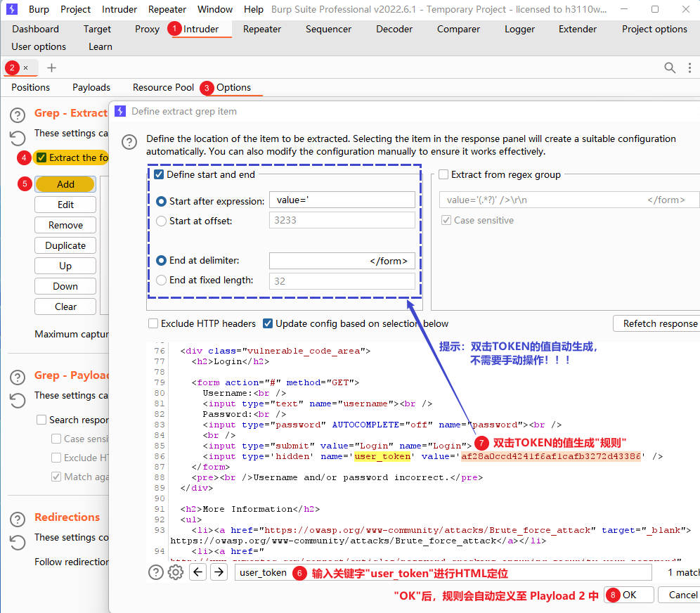The height and width of the screenshot is (613, 700).
Task: Click the user_token search field
Action: point(443,572)
